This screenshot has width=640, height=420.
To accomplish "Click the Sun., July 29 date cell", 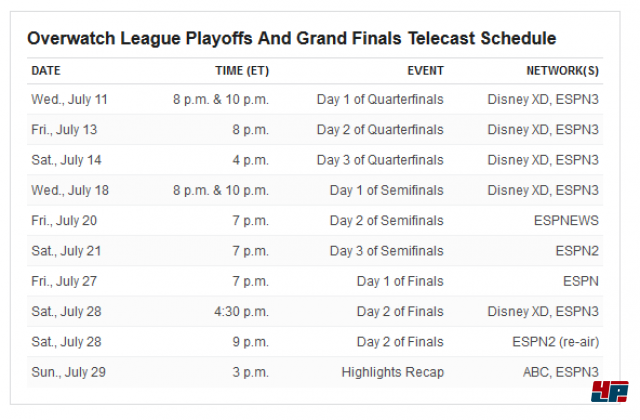I will pos(69,372).
